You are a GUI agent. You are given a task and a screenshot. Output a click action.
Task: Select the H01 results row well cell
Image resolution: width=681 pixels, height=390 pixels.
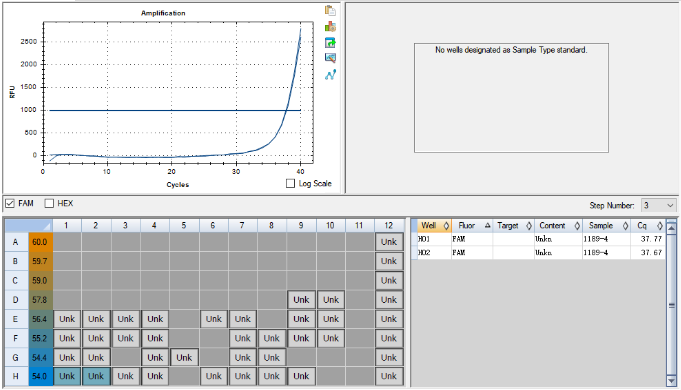pos(434,239)
